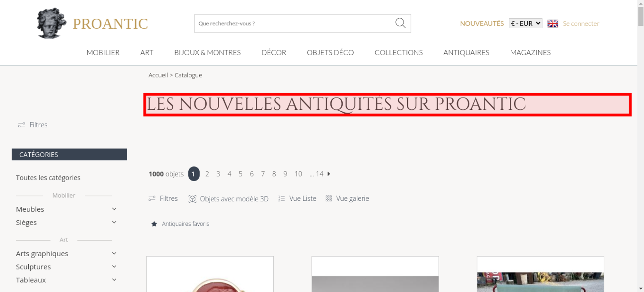Click the 3D model cube icon
The width and height of the screenshot is (644, 292).
(192, 199)
